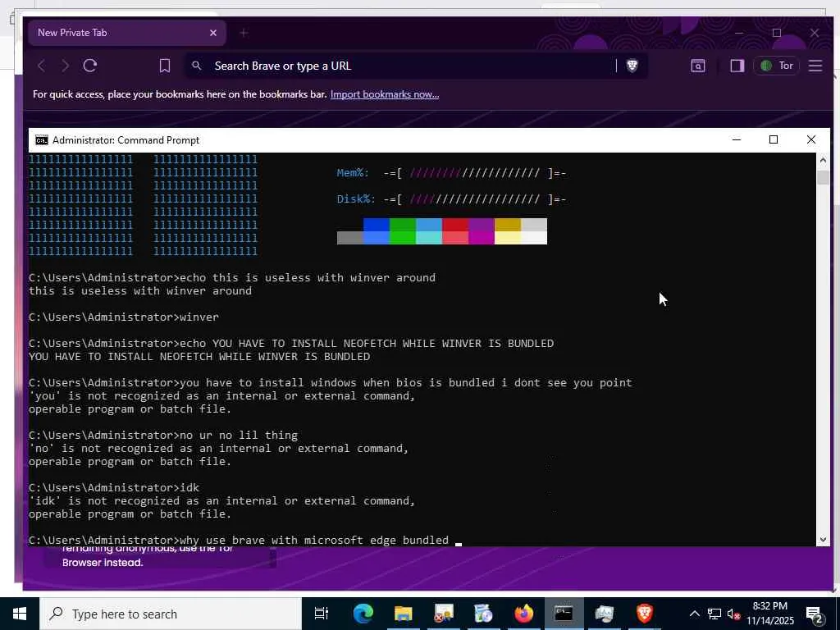840x630 pixels.
Task: Open the clock showing 8:32 PM
Action: point(770,614)
